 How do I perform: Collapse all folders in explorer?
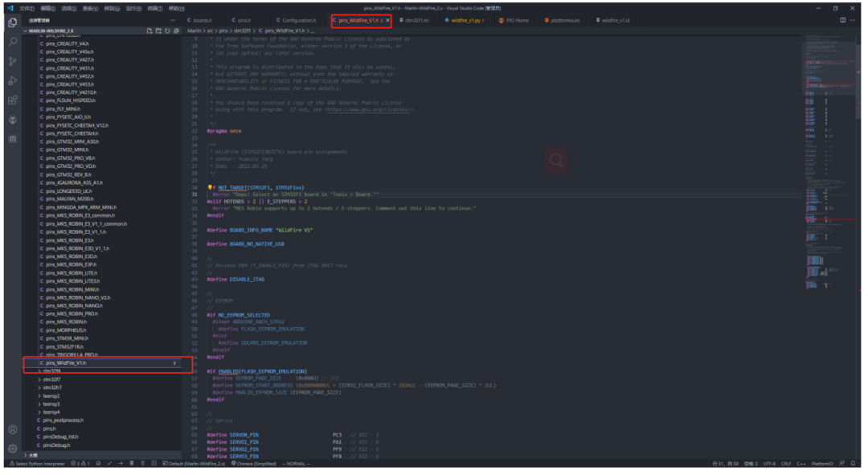177,31
